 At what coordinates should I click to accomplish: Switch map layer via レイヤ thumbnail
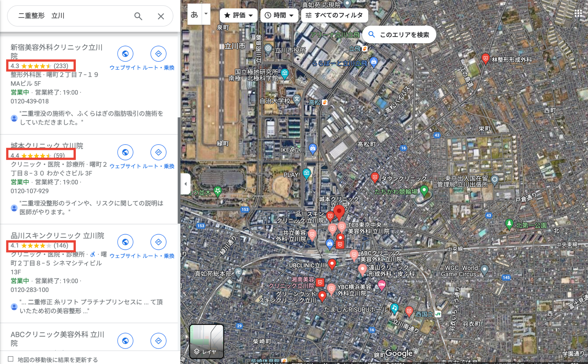[x=206, y=341]
